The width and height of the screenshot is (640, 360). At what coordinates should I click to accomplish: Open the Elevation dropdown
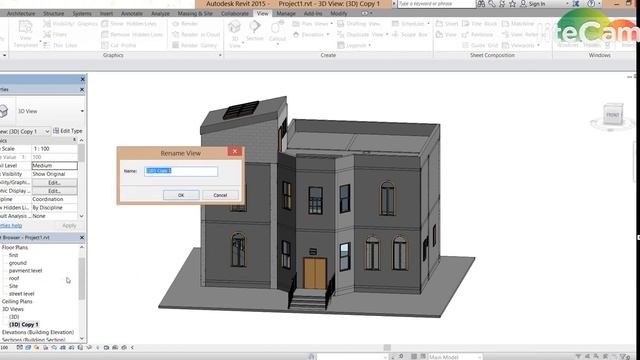tap(311, 35)
